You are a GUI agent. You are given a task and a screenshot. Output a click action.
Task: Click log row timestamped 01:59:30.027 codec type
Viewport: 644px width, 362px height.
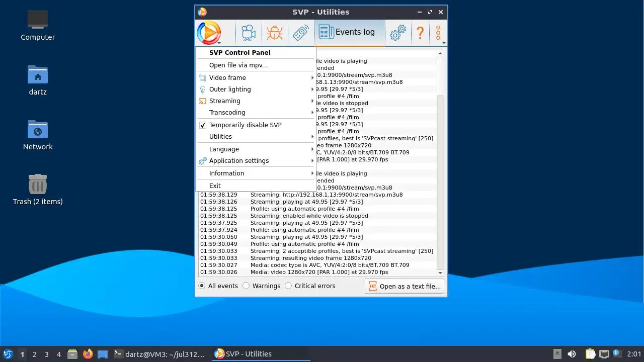coord(318,265)
